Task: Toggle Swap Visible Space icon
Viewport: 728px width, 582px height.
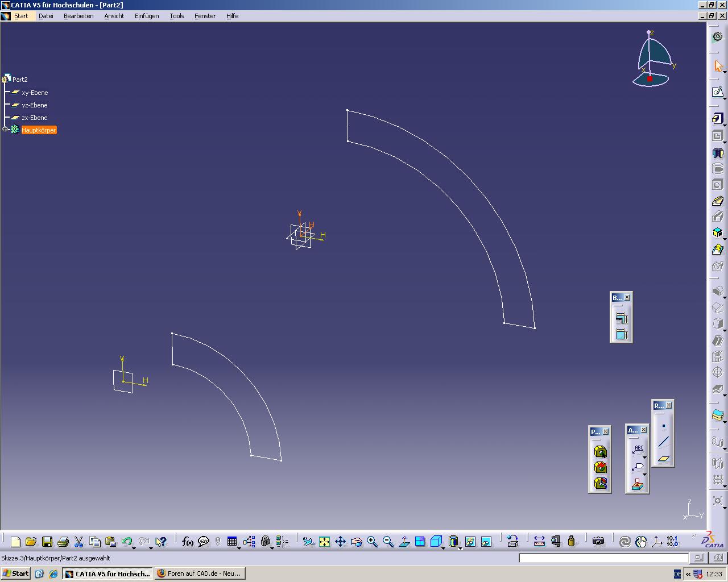Action: (486, 542)
